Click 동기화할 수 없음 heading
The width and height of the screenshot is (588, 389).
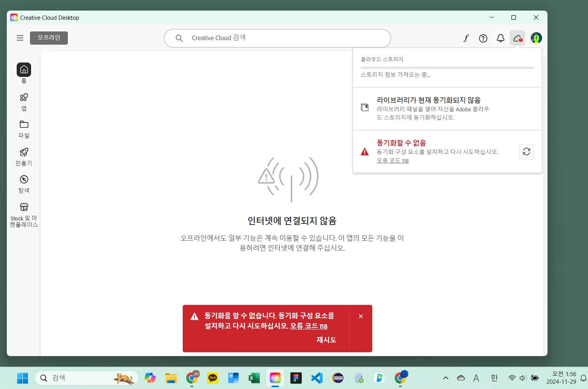click(x=401, y=143)
